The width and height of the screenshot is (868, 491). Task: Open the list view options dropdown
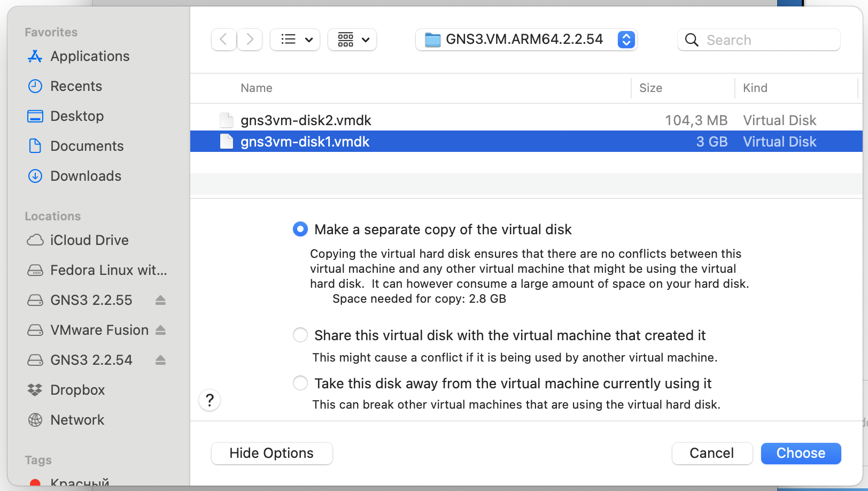[x=295, y=40]
